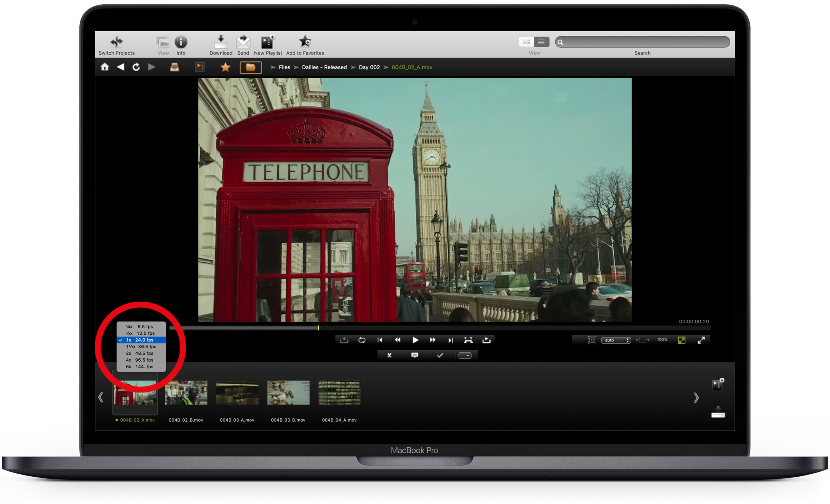Open the Info panel
The height and width of the screenshot is (504, 830).
click(181, 42)
